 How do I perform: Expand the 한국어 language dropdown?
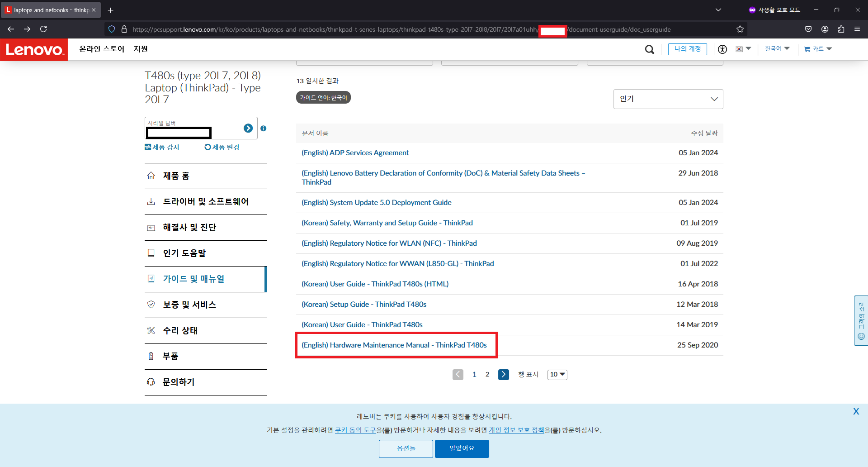point(777,49)
